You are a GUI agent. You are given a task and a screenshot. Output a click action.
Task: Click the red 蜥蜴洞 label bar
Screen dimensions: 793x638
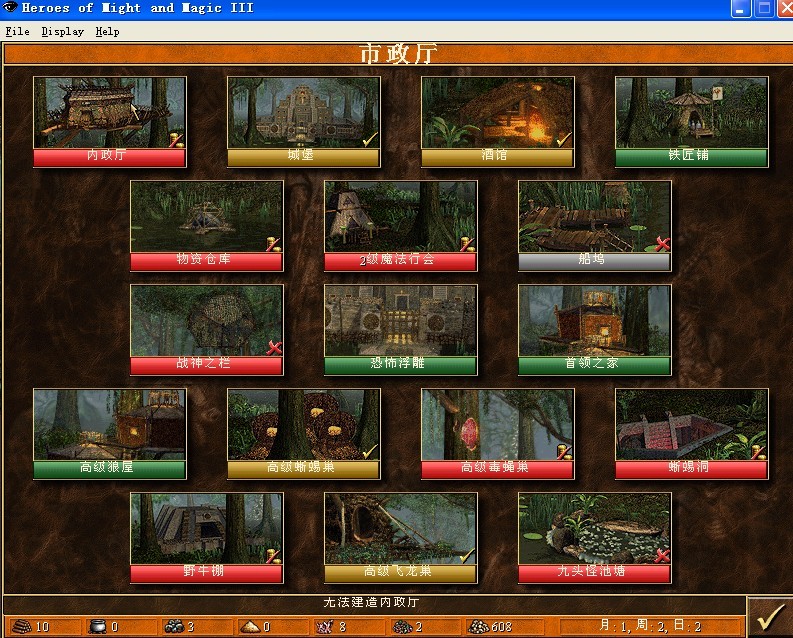tap(692, 469)
